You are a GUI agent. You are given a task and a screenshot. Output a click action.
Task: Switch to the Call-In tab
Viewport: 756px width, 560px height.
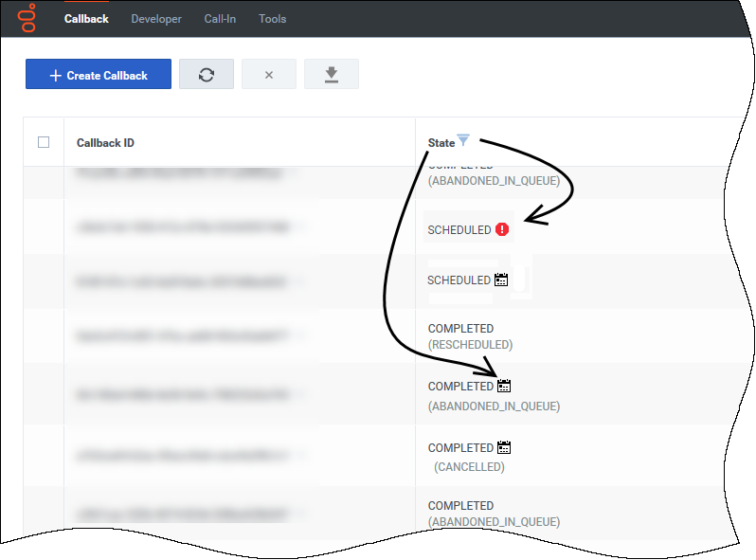tap(220, 19)
